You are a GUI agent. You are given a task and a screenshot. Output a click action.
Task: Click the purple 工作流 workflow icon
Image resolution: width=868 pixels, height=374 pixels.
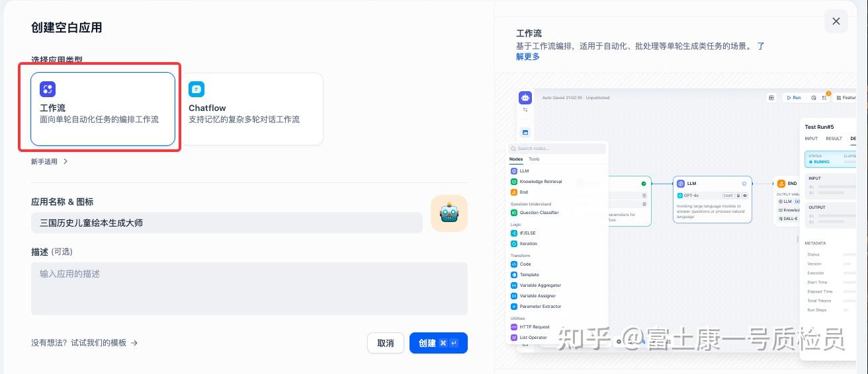[48, 89]
